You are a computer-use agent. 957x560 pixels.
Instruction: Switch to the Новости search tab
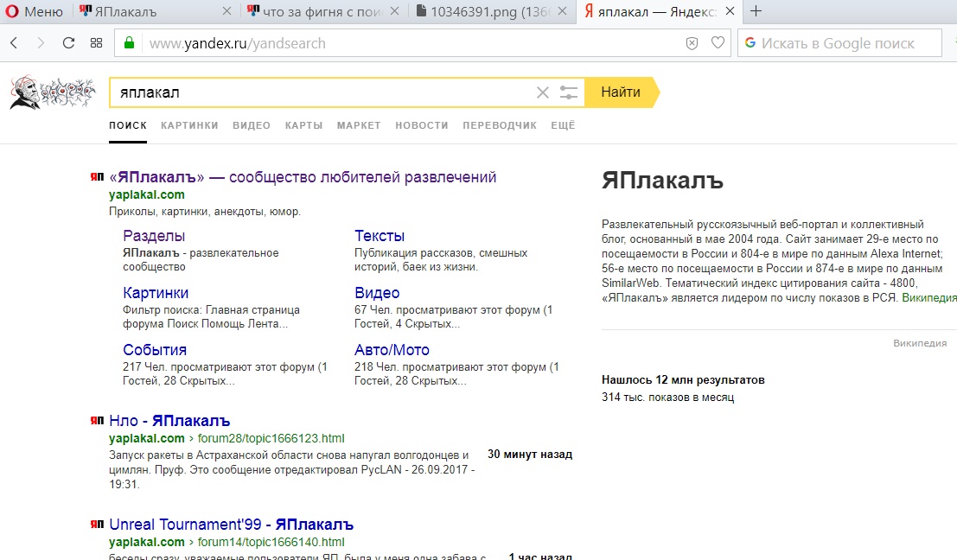coord(422,125)
